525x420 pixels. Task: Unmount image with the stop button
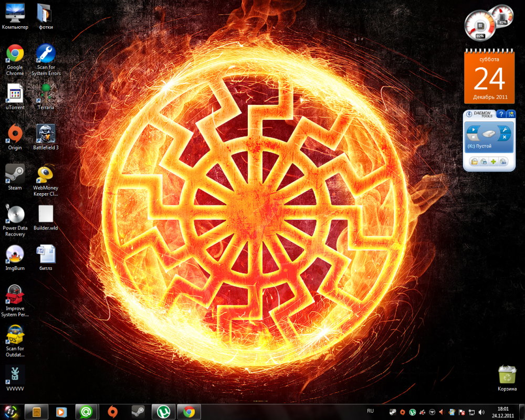(x=473, y=137)
